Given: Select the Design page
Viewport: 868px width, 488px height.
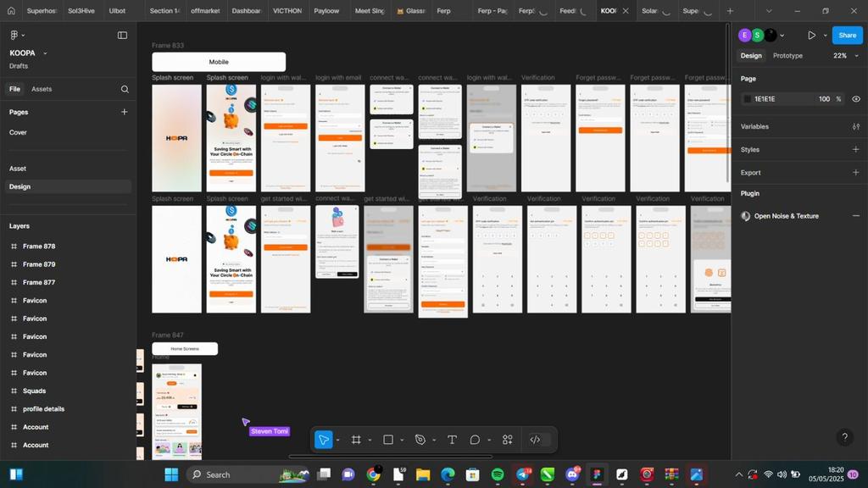Looking at the screenshot, I should (68, 186).
